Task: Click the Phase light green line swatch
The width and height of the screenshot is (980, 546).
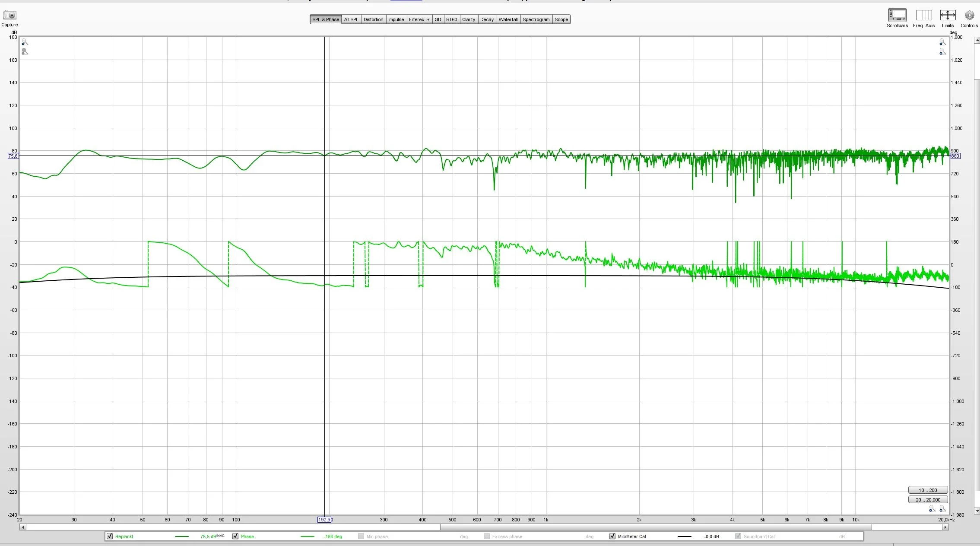Action: click(x=308, y=536)
